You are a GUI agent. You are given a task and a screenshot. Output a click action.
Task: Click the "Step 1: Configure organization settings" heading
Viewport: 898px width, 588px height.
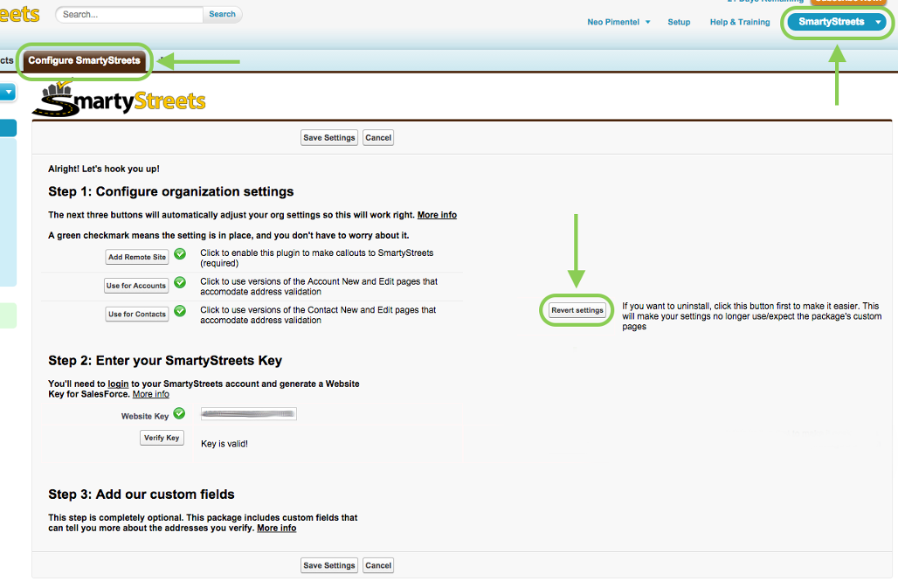coord(170,191)
